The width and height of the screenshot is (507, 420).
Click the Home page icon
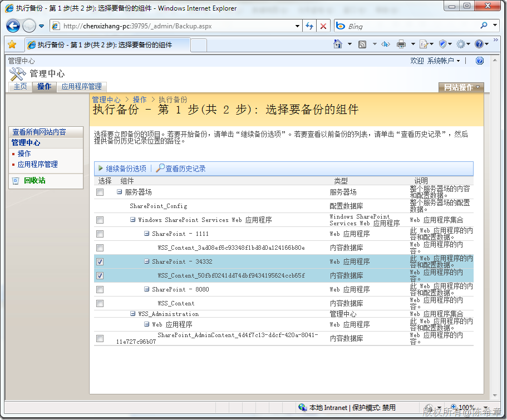[x=338, y=44]
